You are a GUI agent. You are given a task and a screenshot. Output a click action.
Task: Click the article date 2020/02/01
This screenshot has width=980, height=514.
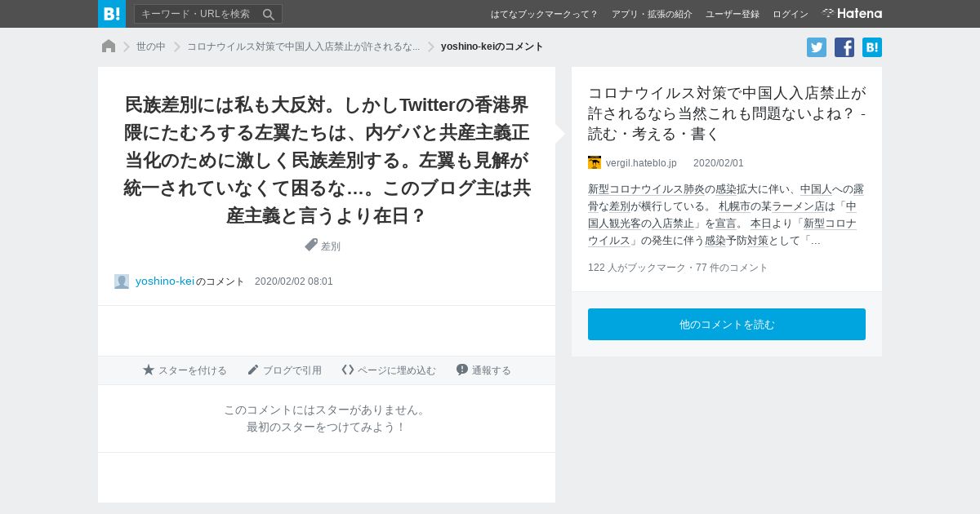[x=719, y=163]
